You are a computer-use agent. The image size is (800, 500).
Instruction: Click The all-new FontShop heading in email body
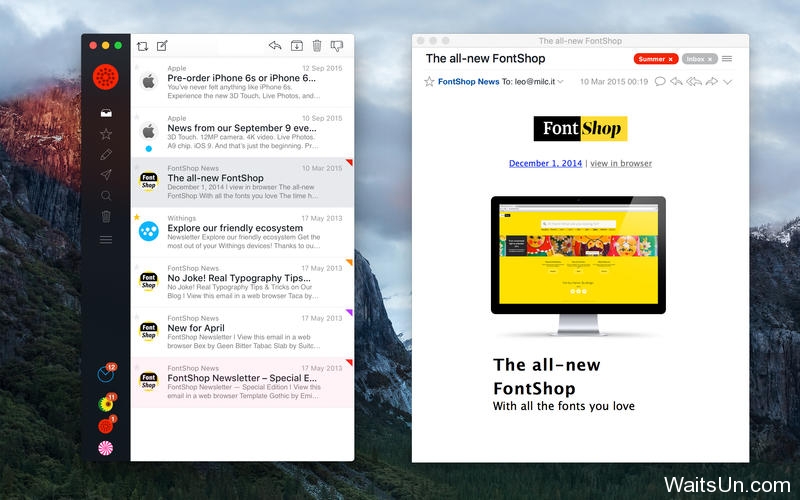(x=546, y=377)
